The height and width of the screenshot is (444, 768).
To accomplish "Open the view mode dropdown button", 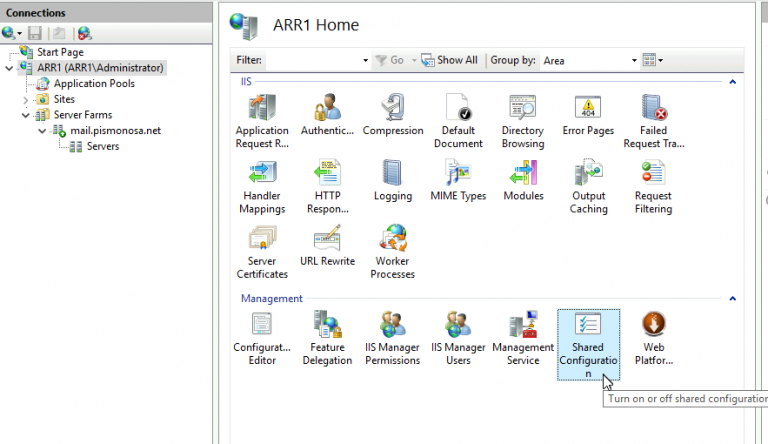I will [x=653, y=61].
